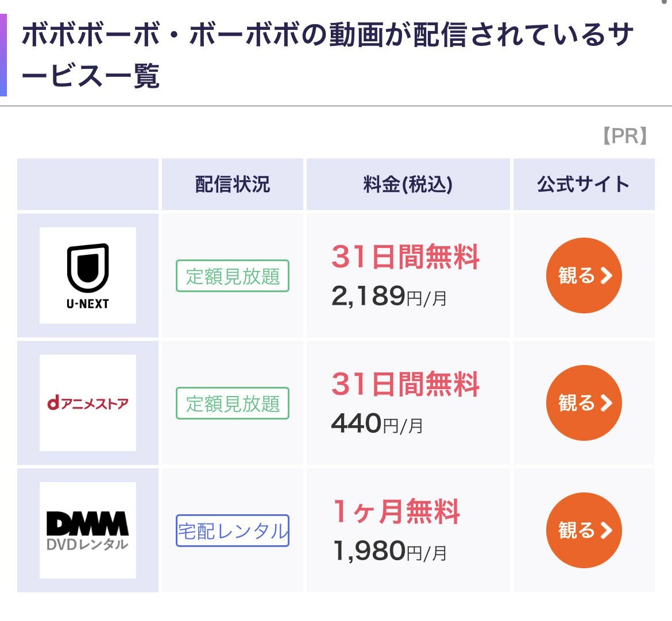This screenshot has width=672, height=621.
Task: Click the 配信状況 column header
Action: pos(233,184)
